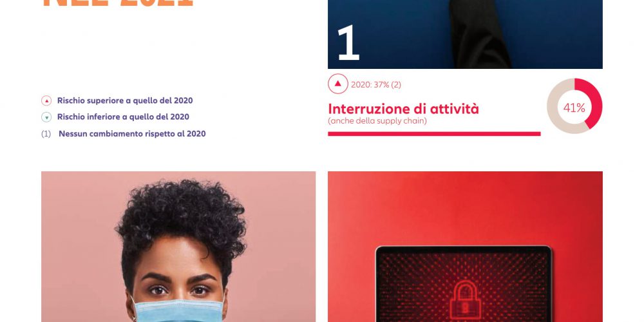Viewport: 644px width, 322px height.
Task: Click the pink higher-risk triangle legend icon
Action: (x=46, y=100)
